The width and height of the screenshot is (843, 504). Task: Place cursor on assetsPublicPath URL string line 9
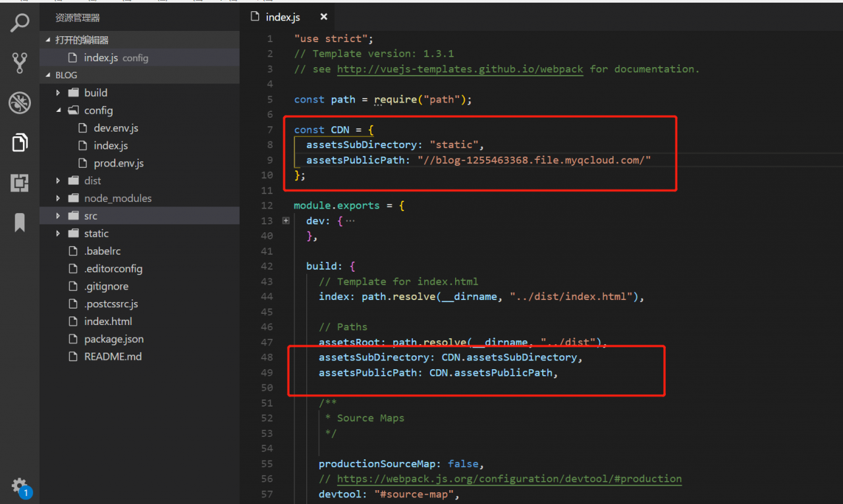coord(533,160)
